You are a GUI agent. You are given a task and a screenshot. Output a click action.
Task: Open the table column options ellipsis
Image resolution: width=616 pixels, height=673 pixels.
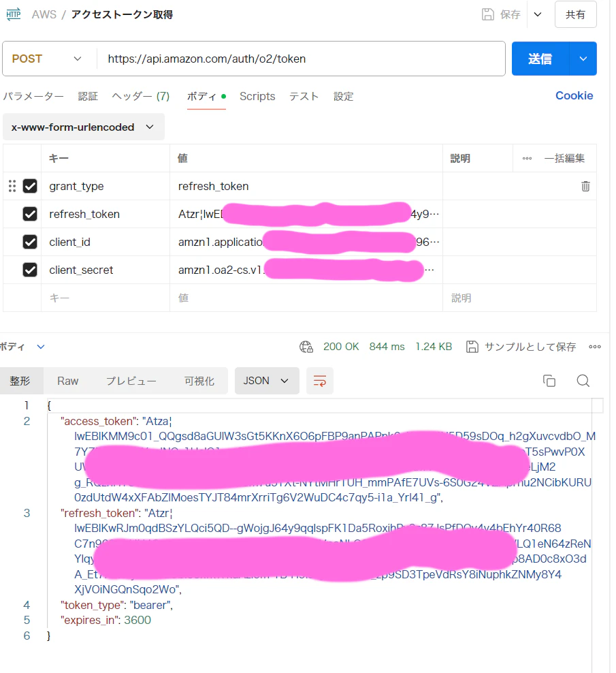[x=528, y=159]
